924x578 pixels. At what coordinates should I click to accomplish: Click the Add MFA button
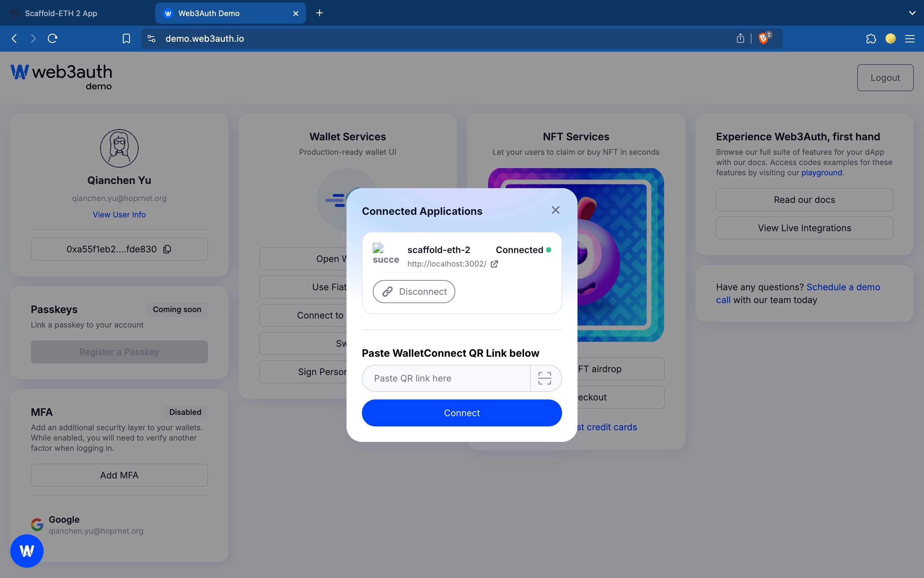pyautogui.click(x=119, y=475)
